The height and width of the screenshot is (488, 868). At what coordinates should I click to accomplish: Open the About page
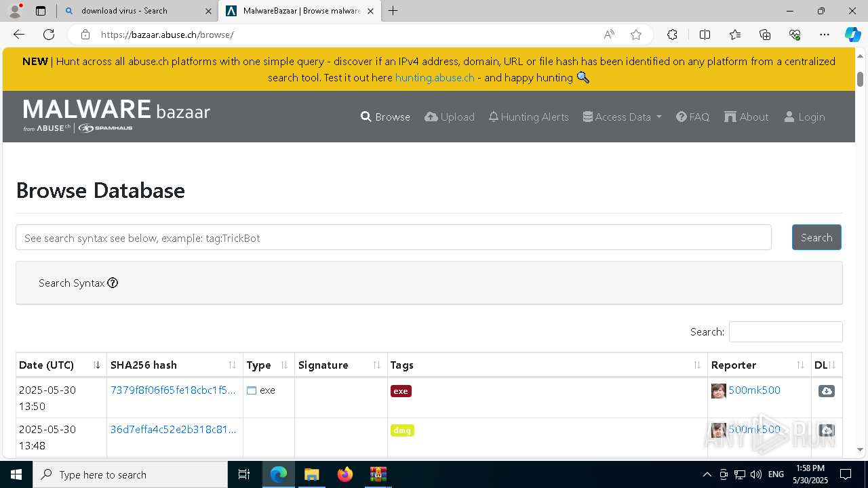click(747, 117)
